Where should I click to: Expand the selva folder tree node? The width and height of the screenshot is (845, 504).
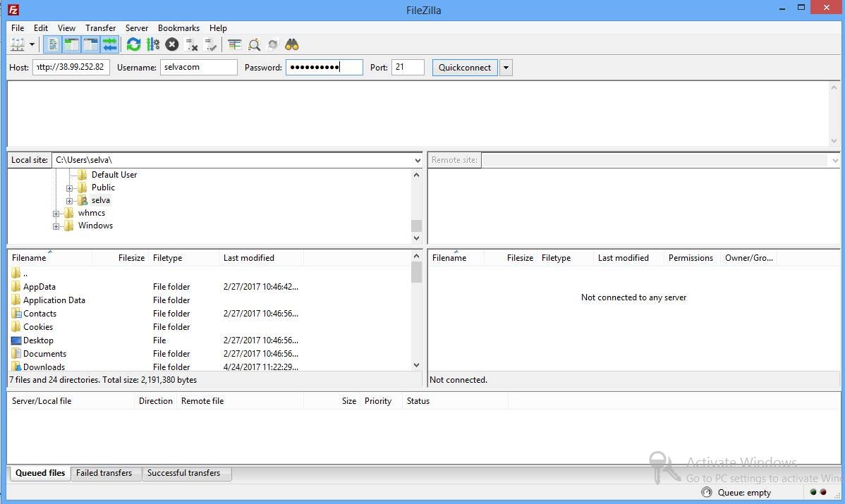coord(70,201)
